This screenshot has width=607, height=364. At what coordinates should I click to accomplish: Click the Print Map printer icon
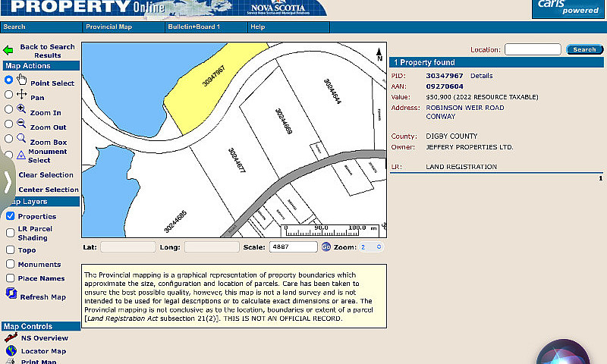pos(11,361)
